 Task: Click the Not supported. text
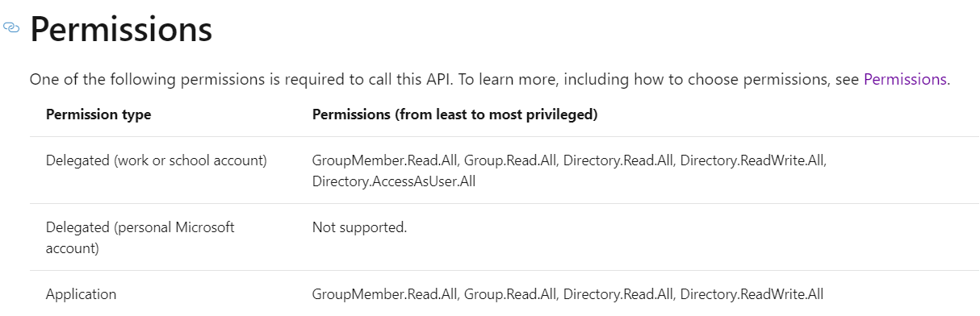coord(359,227)
